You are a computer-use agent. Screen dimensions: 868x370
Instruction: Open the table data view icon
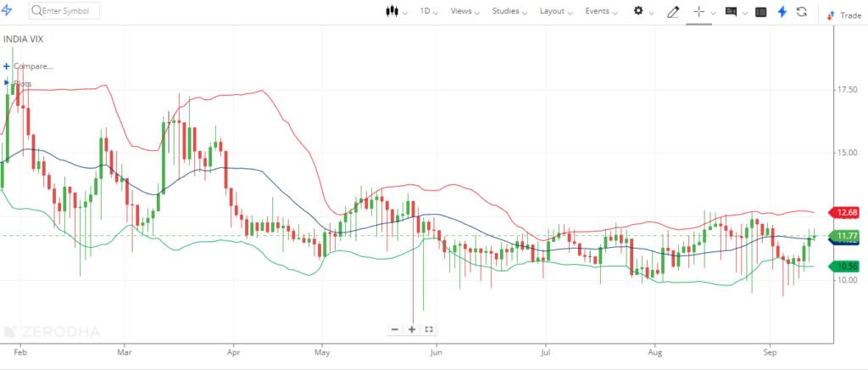point(761,12)
